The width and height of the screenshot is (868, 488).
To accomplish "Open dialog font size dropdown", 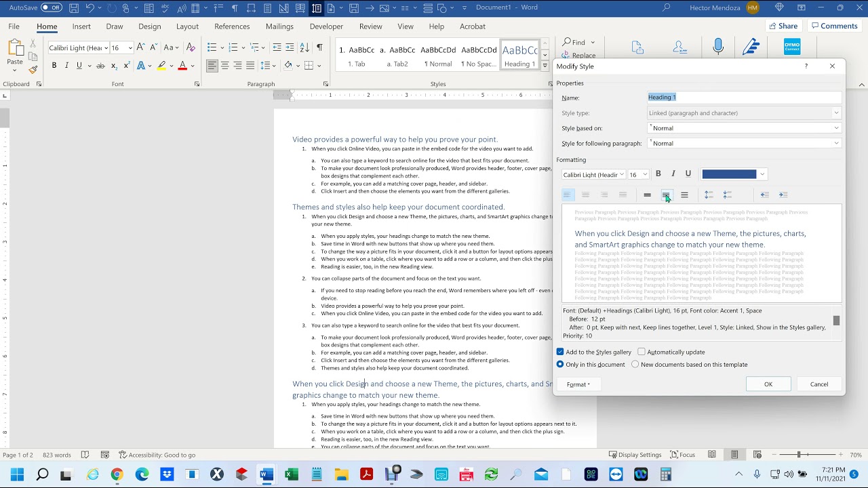I will tap(645, 174).
